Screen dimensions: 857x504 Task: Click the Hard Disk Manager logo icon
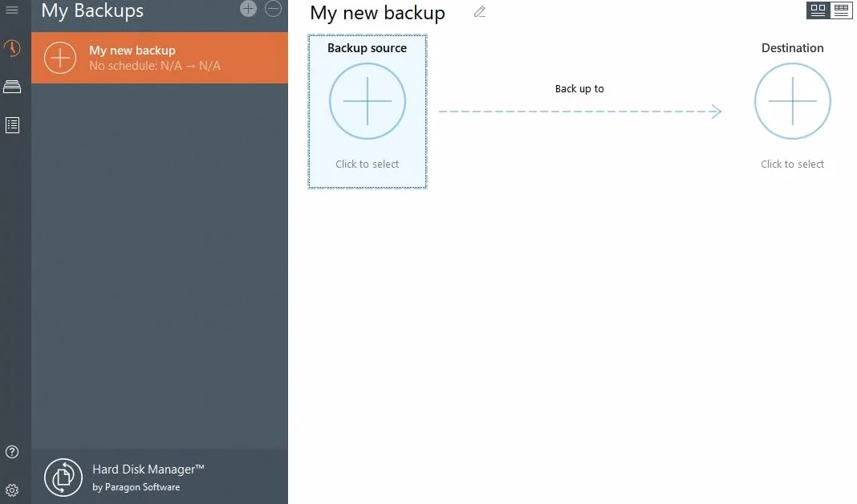click(63, 478)
